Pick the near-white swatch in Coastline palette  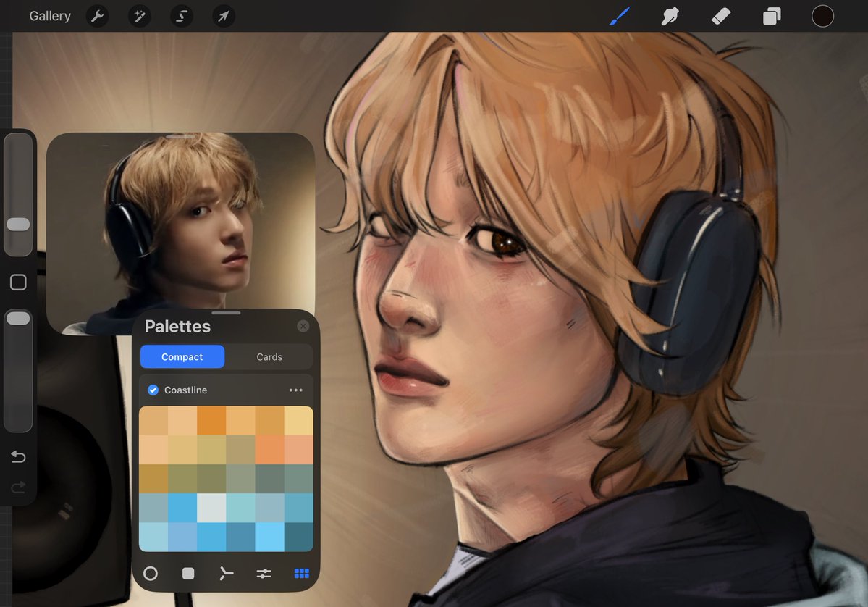(x=211, y=508)
